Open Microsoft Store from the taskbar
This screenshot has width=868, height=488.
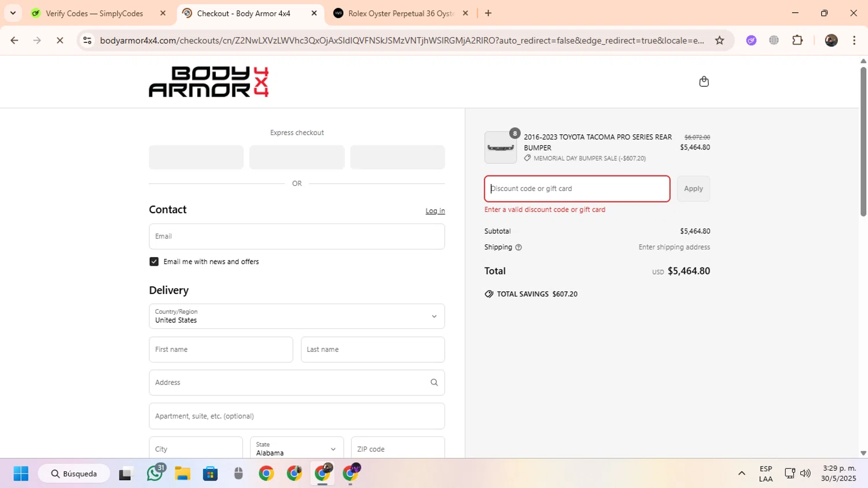pos(211,474)
